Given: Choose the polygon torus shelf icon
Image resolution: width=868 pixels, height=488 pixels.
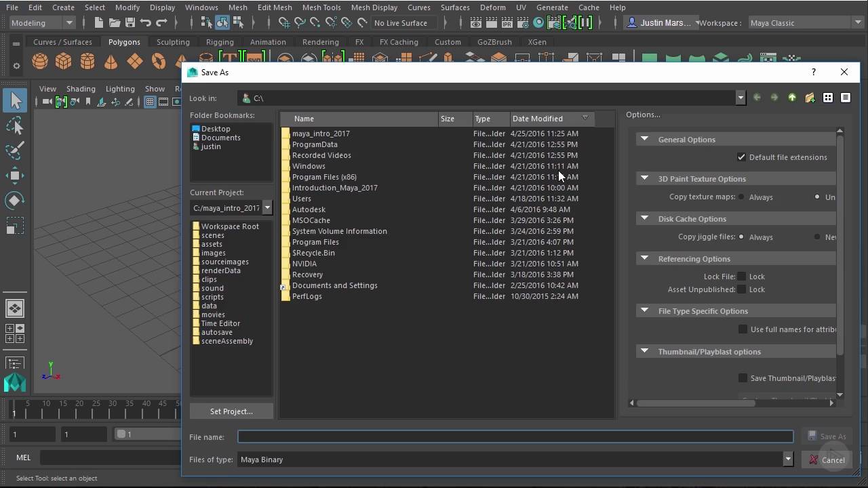Looking at the screenshot, I should pos(159,62).
